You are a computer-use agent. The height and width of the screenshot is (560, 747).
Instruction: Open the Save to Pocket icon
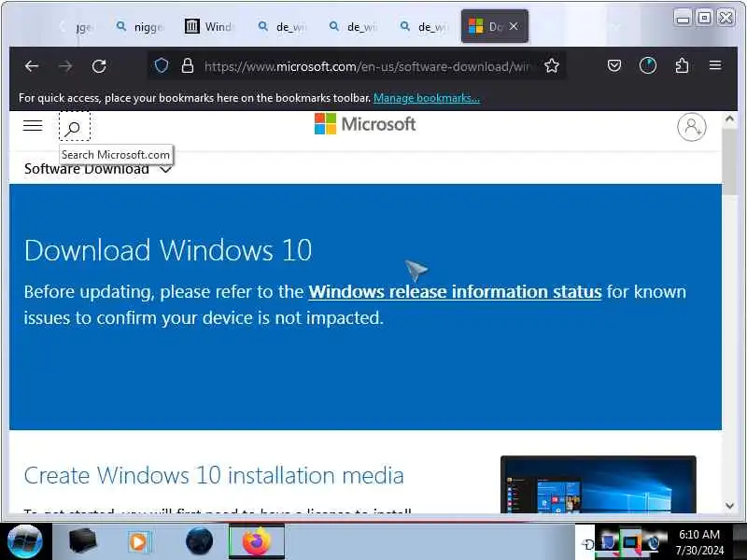click(x=614, y=65)
